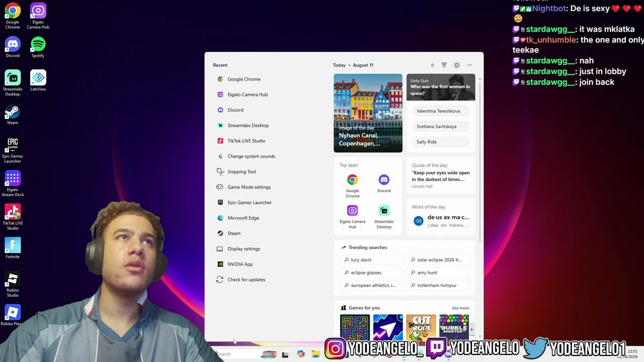
Task: Open the rewards trophy icon
Action: tap(444, 65)
